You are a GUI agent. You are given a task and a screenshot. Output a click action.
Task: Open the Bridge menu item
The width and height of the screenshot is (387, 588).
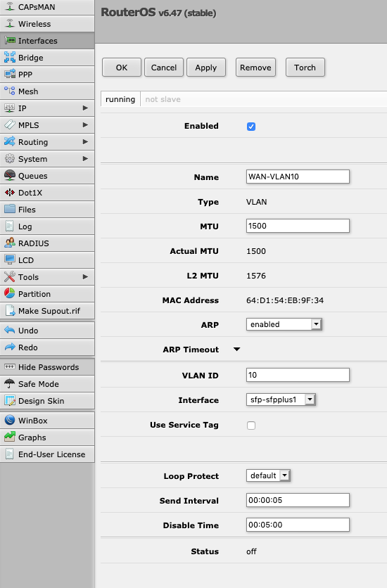click(47, 58)
